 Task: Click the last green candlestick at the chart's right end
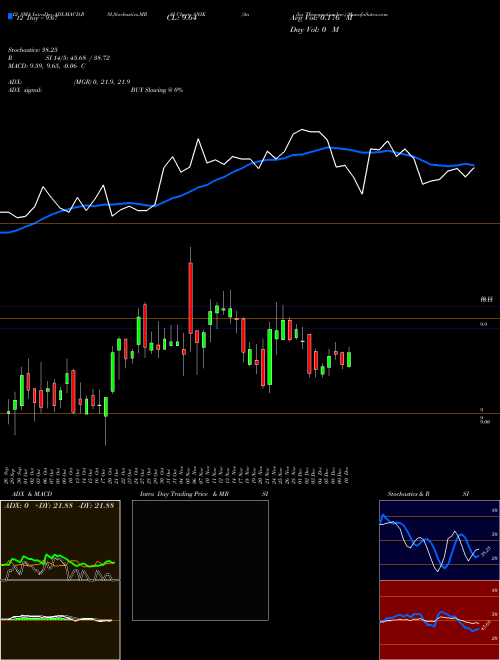tap(349, 359)
